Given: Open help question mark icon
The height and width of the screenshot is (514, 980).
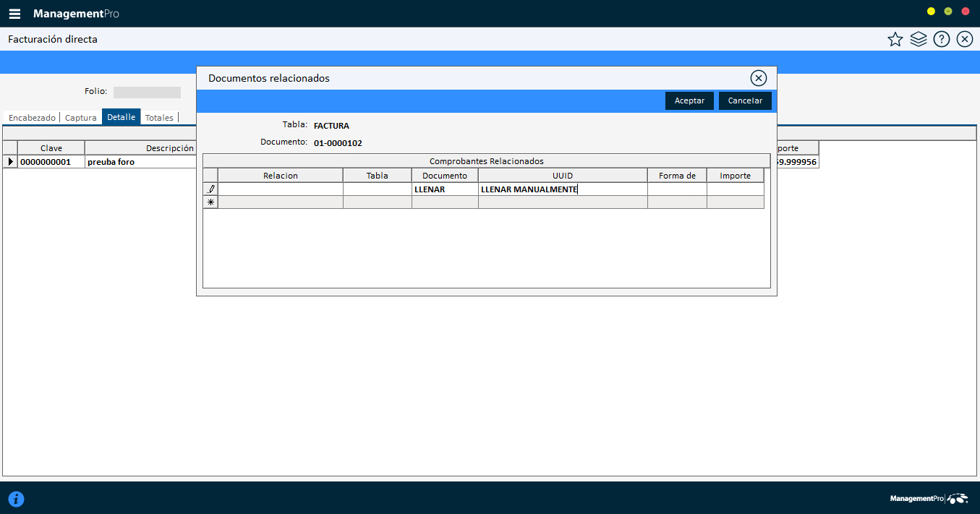Looking at the screenshot, I should point(941,40).
